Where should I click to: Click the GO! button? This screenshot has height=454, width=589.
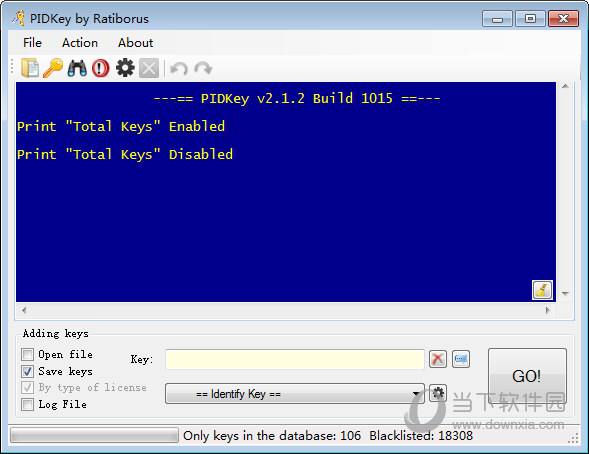click(527, 376)
